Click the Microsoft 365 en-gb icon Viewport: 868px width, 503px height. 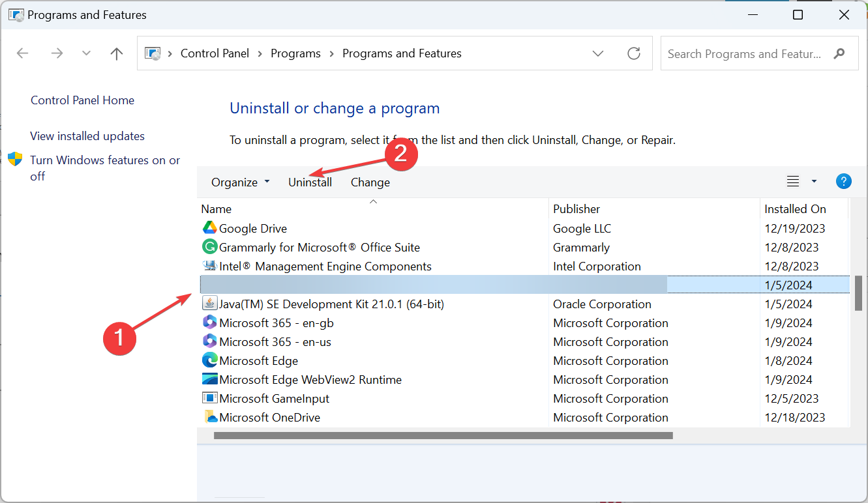click(x=209, y=323)
